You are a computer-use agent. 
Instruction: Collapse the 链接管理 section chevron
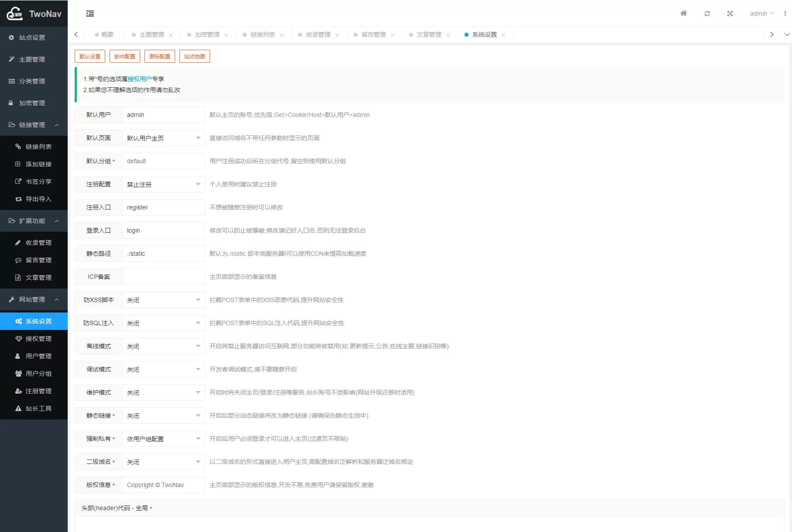(x=57, y=125)
